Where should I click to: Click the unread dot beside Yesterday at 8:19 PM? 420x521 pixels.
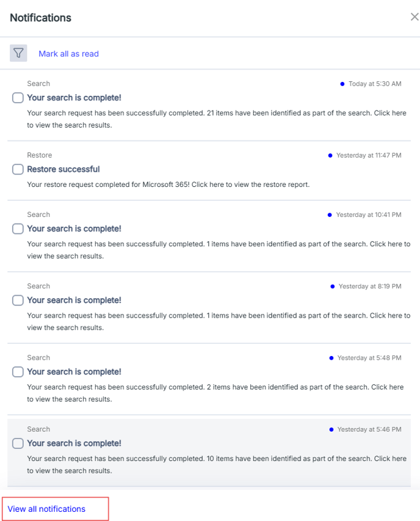tap(332, 286)
